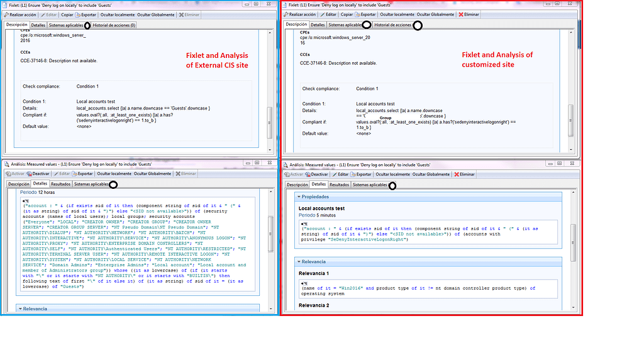Open Historial de acciones (0) tab, left Fixlet

114,25
